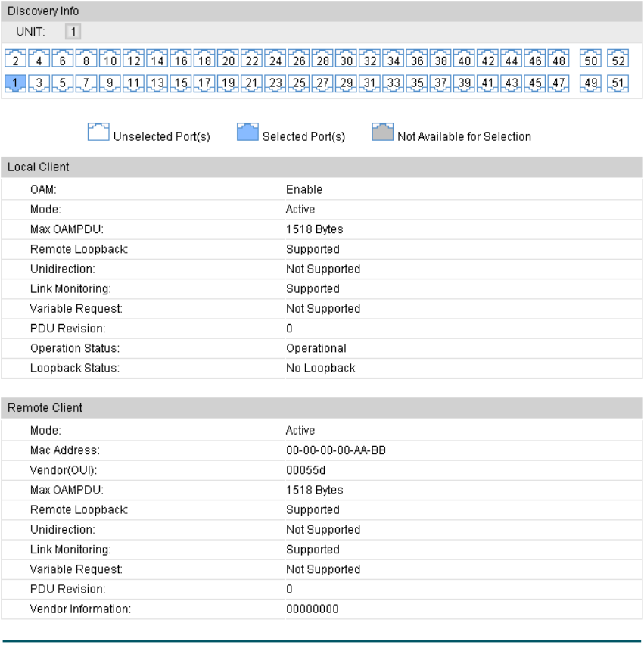Click port 14 icon

(157, 58)
